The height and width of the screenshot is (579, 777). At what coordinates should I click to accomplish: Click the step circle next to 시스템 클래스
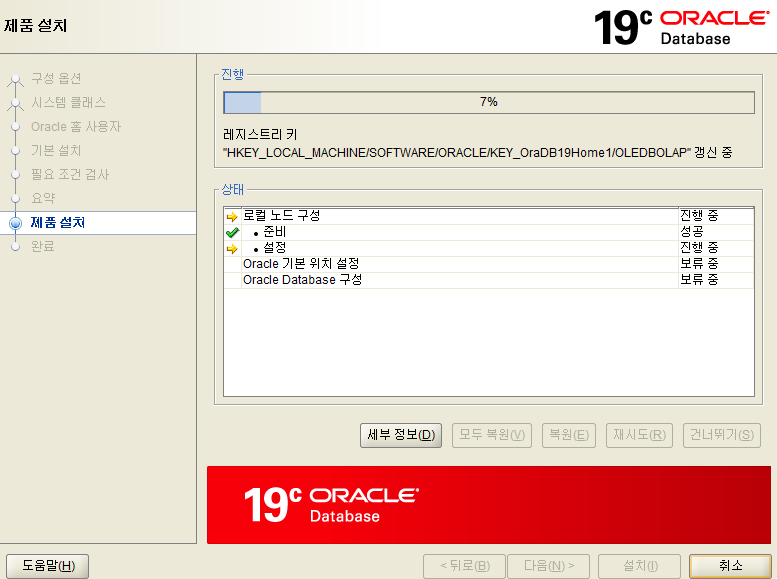tap(16, 103)
